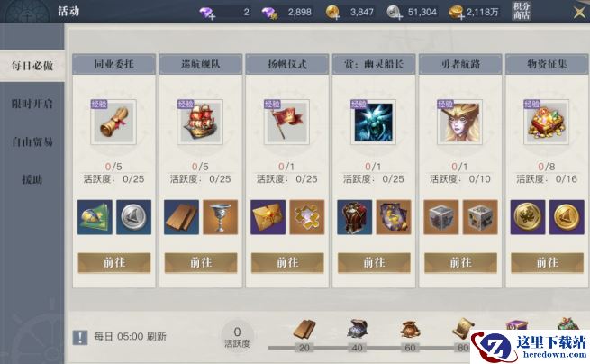Image resolution: width=590 pixels, height=364 pixels.
Task: Click the 20 activity milestone wood reward
Action: [304, 330]
